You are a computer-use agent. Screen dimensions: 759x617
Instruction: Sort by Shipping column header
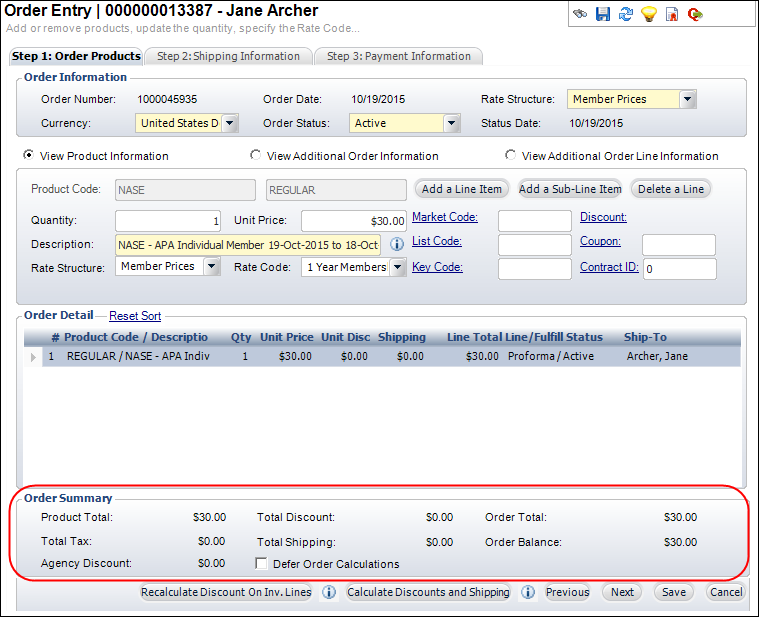pyautogui.click(x=402, y=337)
